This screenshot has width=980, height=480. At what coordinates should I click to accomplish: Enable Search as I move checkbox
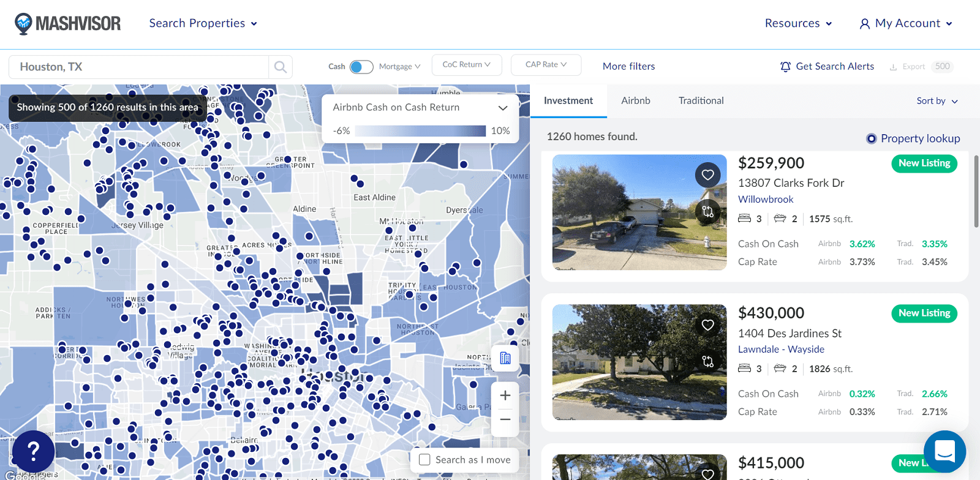pyautogui.click(x=424, y=460)
